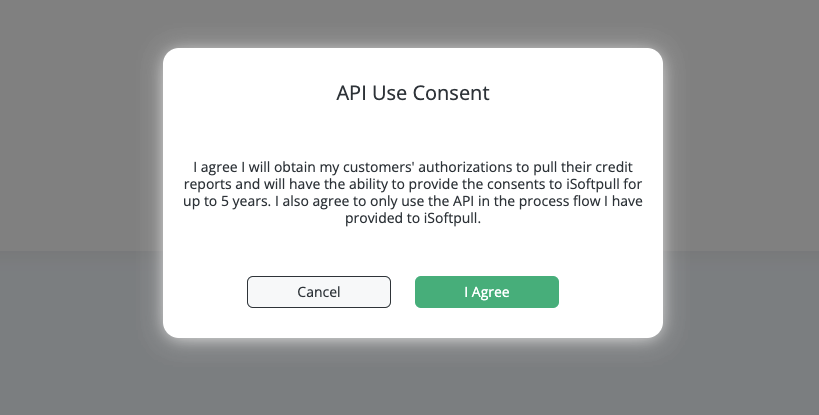The image size is (819, 415).
Task: Click the API Use Consent heading
Action: (x=413, y=93)
